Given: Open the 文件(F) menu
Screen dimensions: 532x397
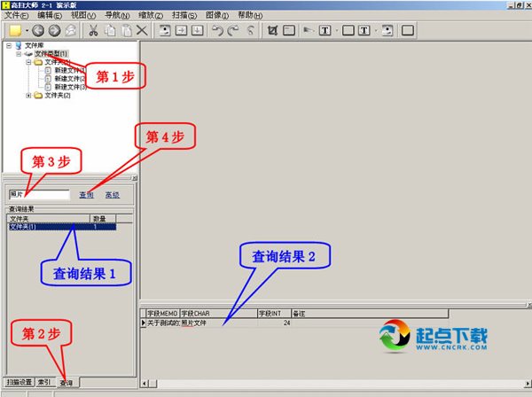Looking at the screenshot, I should point(16,15).
